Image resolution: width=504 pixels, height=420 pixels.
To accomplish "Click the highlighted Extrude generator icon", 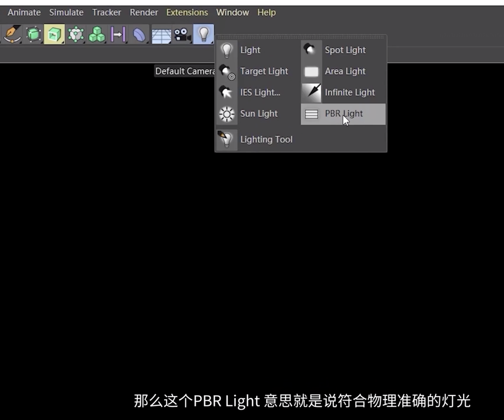I will [x=54, y=34].
